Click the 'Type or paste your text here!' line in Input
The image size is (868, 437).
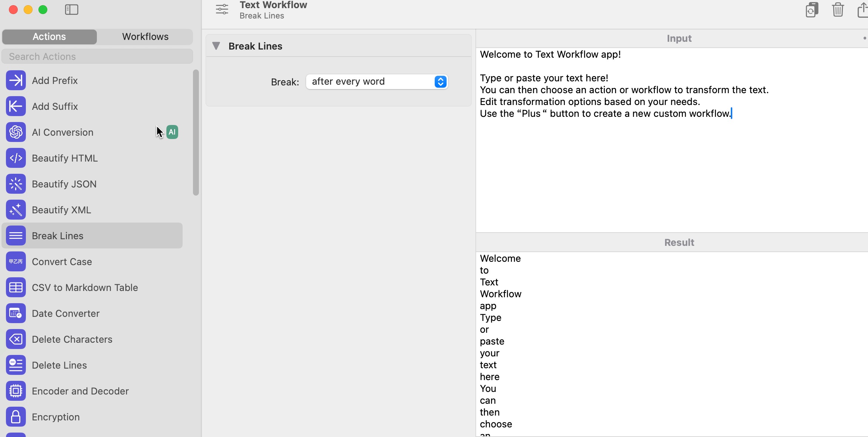(544, 78)
